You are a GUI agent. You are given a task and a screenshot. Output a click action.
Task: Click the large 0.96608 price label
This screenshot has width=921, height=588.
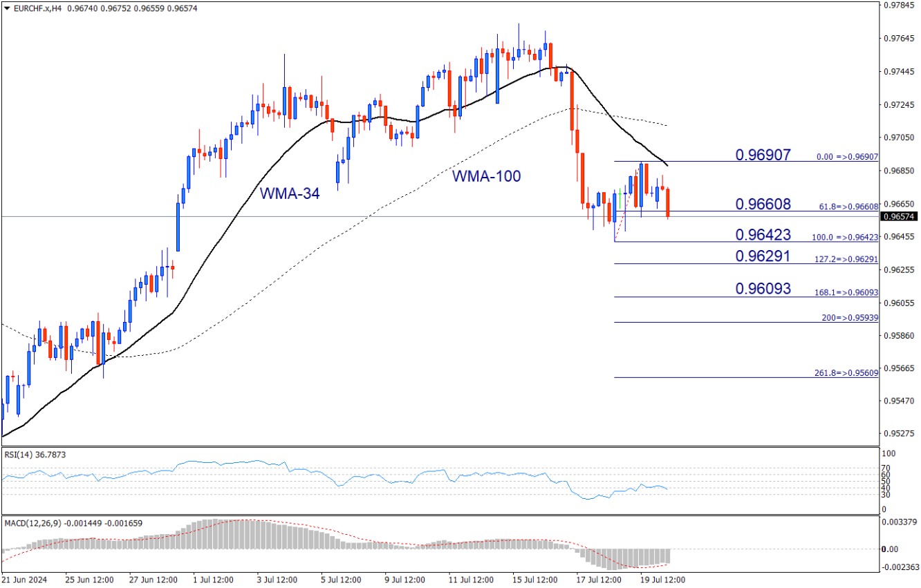point(763,205)
